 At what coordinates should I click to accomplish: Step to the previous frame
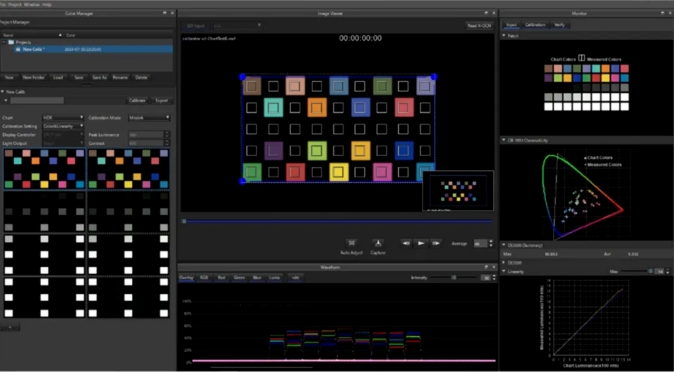(406, 243)
